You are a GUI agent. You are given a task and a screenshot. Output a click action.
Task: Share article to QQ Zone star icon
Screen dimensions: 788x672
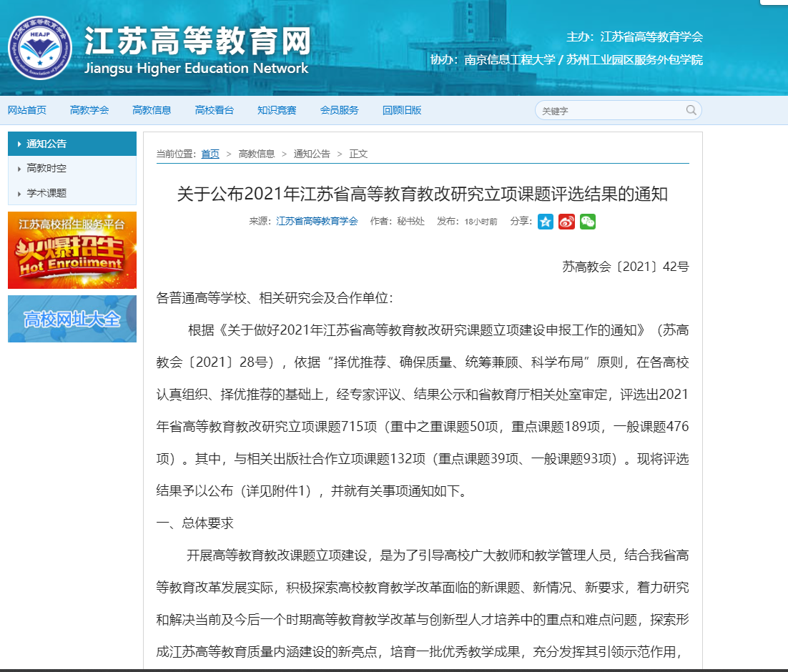[x=546, y=222]
